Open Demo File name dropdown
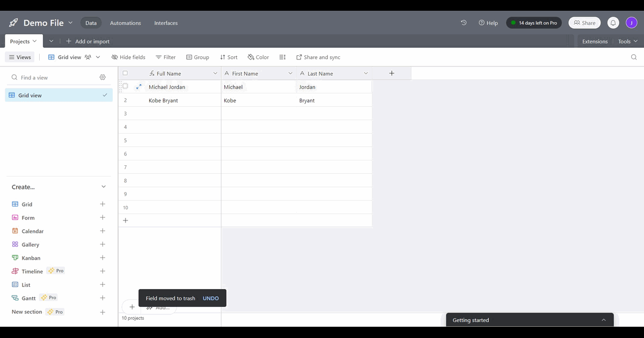The height and width of the screenshot is (338, 644). click(70, 23)
